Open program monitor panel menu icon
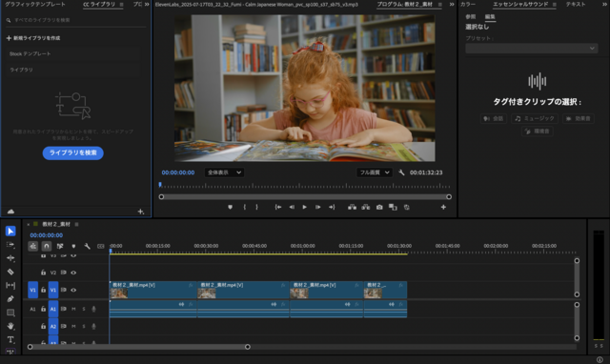610x364 pixels. point(440,5)
